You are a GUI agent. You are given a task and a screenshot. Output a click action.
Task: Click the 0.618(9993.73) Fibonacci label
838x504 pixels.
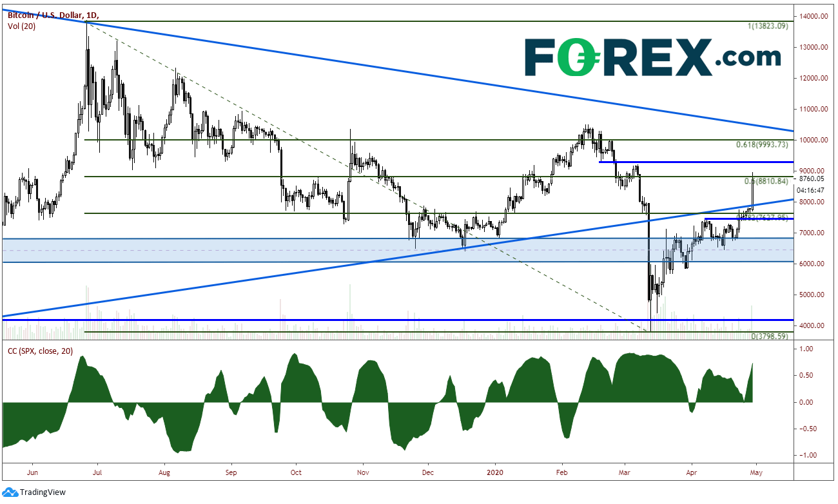coord(762,144)
